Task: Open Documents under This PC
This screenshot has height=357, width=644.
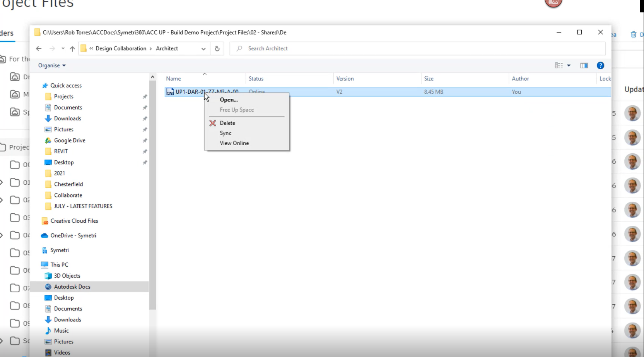Action: pyautogui.click(x=68, y=309)
